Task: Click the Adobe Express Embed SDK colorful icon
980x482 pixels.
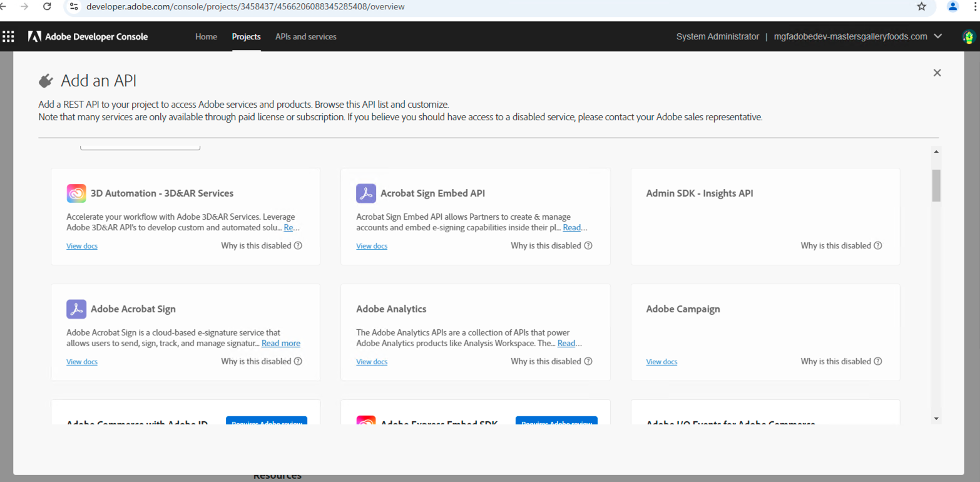Action: [x=366, y=423]
